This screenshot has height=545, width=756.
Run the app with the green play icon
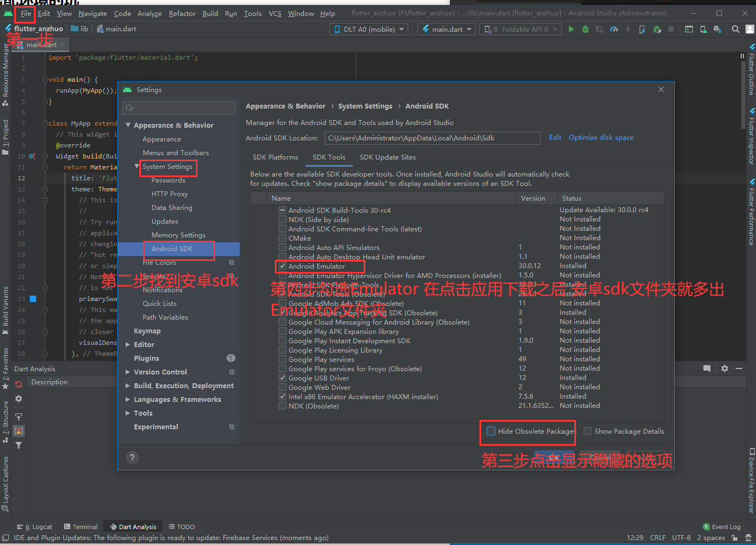pos(571,29)
